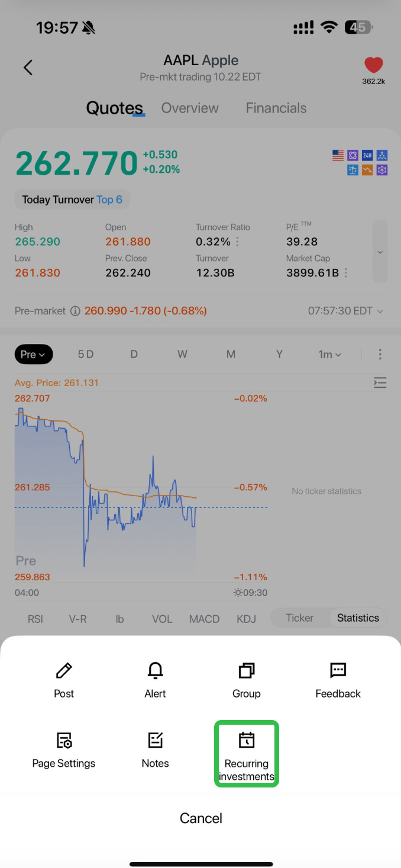Screen dimensions: 401x868
Task: Tap the red heart favorite icon
Action: tap(373, 66)
